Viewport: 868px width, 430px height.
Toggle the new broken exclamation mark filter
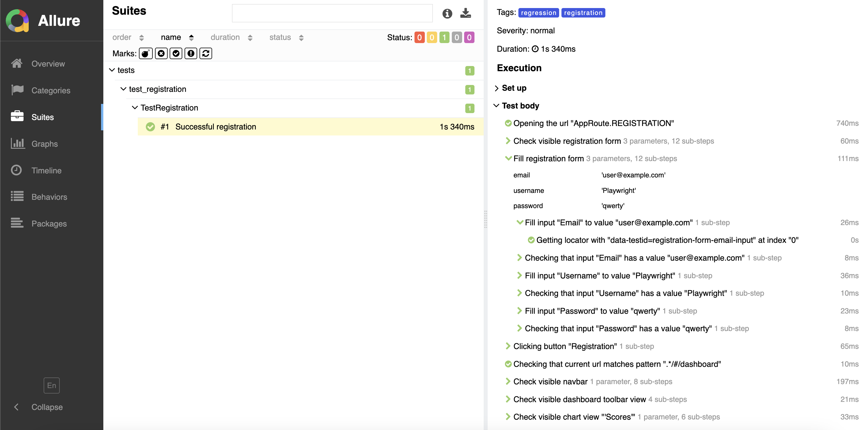pos(191,53)
